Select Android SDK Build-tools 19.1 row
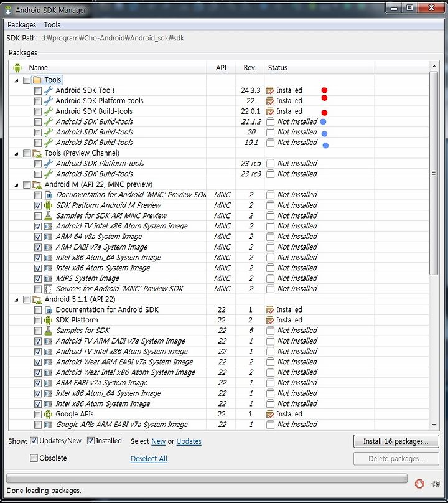Screen dimensions: 448x503 coord(219,143)
